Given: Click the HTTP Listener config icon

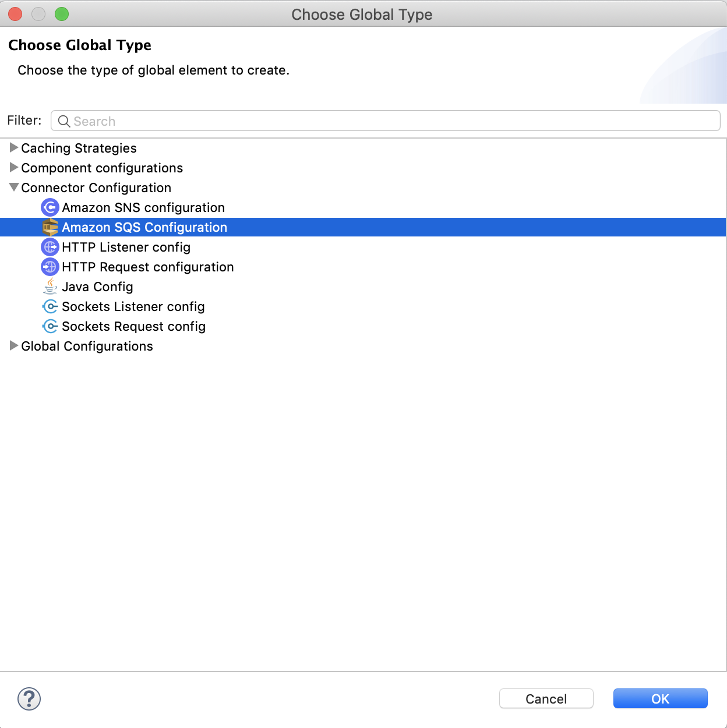Looking at the screenshot, I should [x=50, y=247].
